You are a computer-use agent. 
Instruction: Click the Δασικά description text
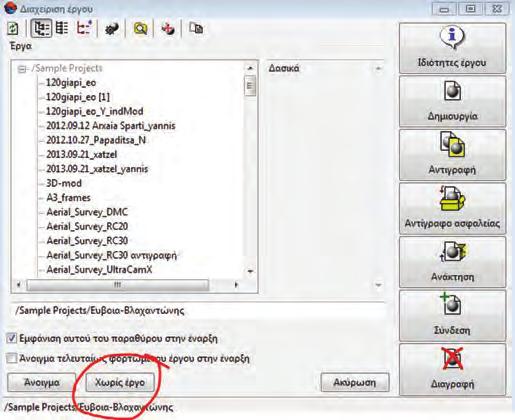coord(284,68)
